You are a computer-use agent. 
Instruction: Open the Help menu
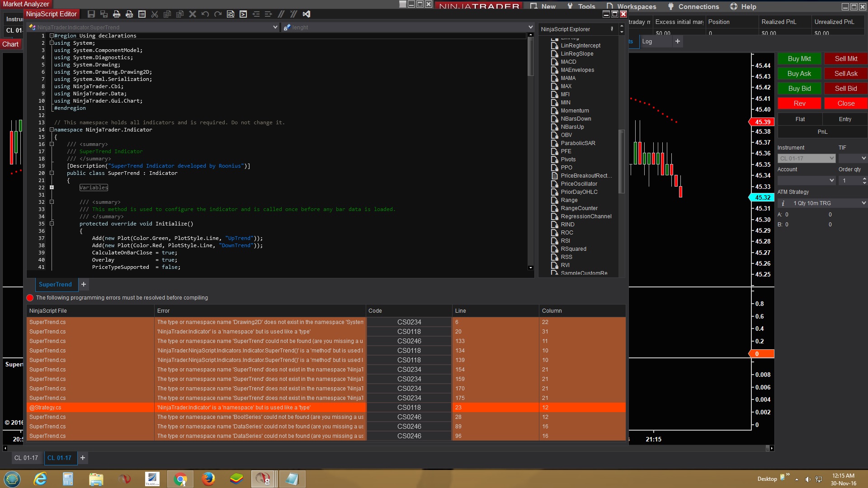743,7
